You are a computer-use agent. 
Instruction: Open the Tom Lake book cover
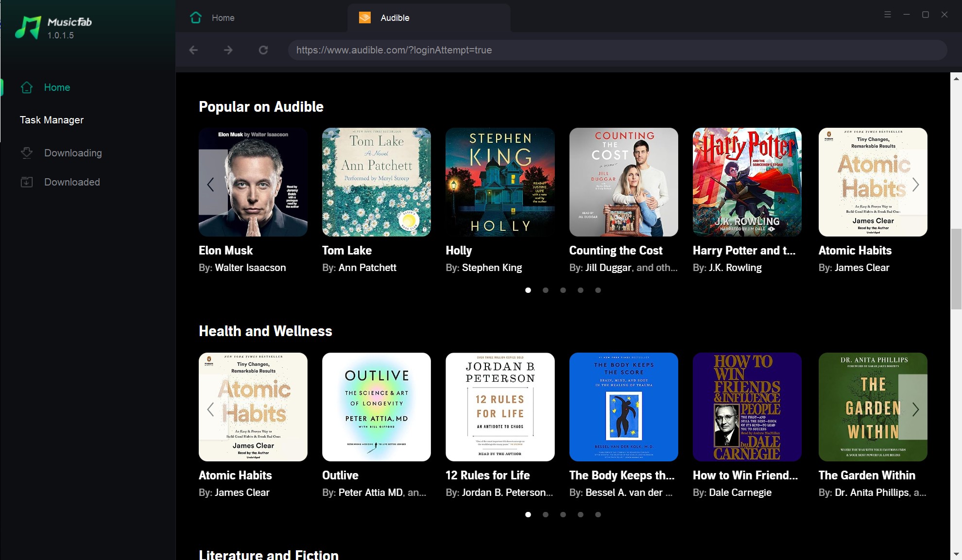pyautogui.click(x=377, y=182)
